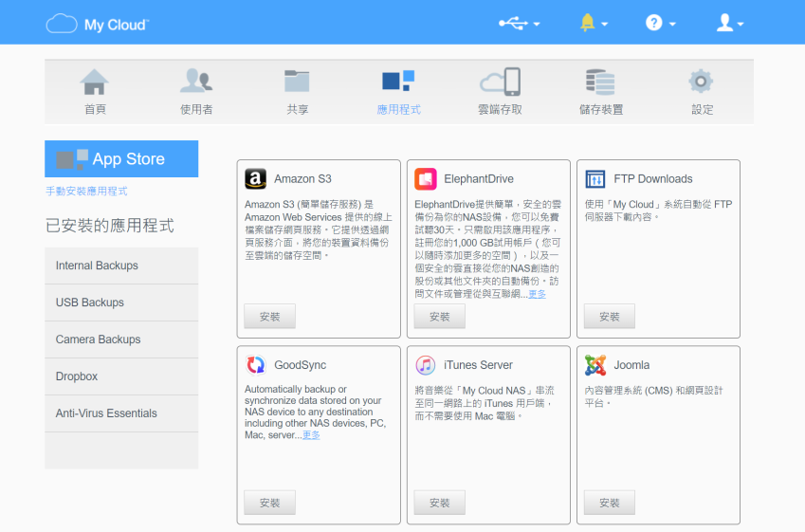Select Anti-Virus Essentials in installed apps
The image size is (805, 532).
pos(121,413)
